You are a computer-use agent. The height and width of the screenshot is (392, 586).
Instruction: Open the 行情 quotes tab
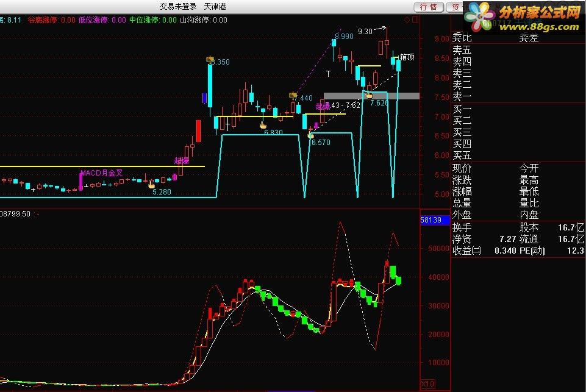pos(429,7)
